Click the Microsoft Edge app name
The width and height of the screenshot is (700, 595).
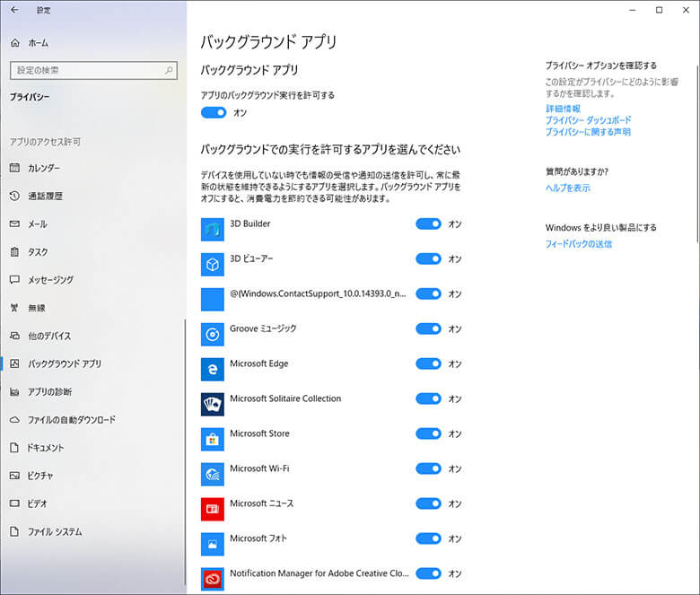259,363
